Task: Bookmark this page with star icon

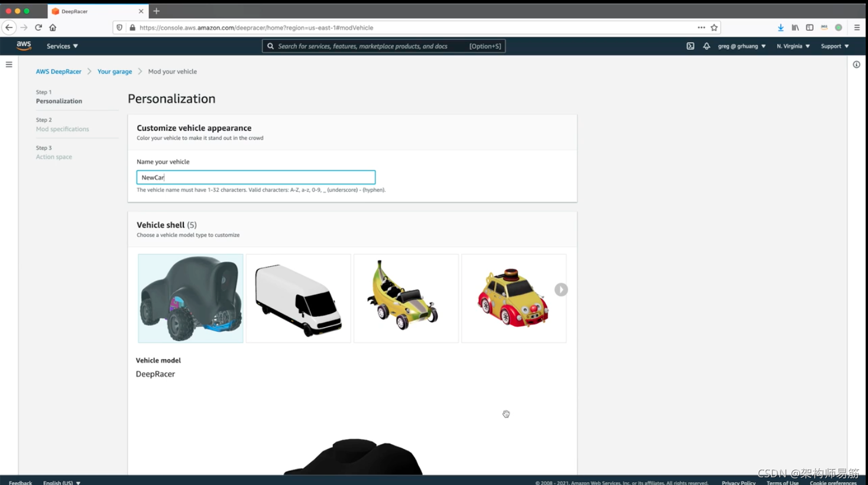Action: [714, 27]
